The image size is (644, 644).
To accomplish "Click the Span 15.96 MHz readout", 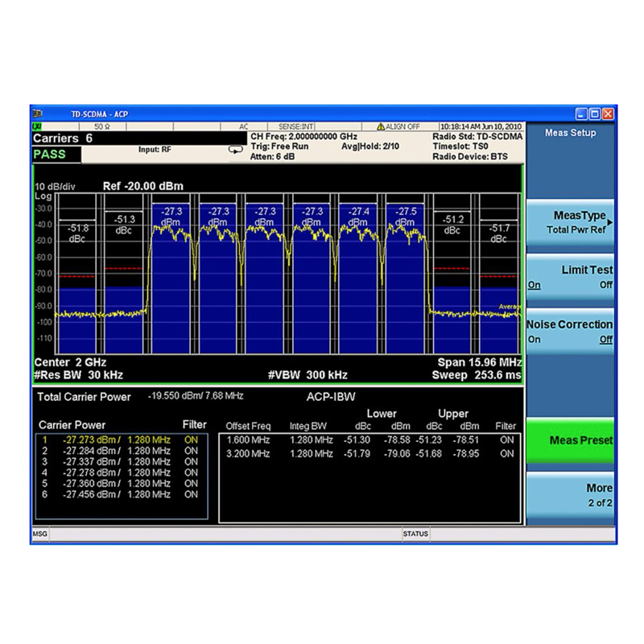I will [x=479, y=362].
